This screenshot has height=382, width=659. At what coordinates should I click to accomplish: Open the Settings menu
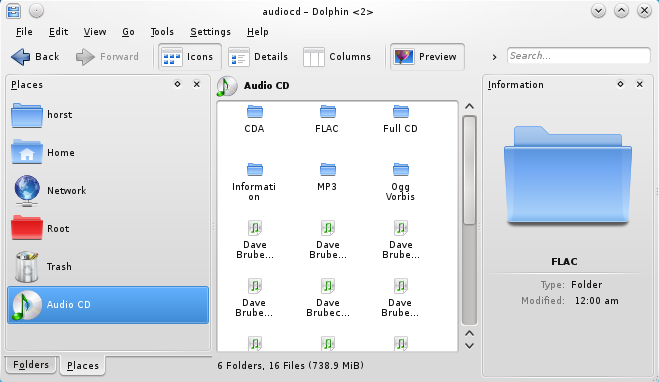211,32
